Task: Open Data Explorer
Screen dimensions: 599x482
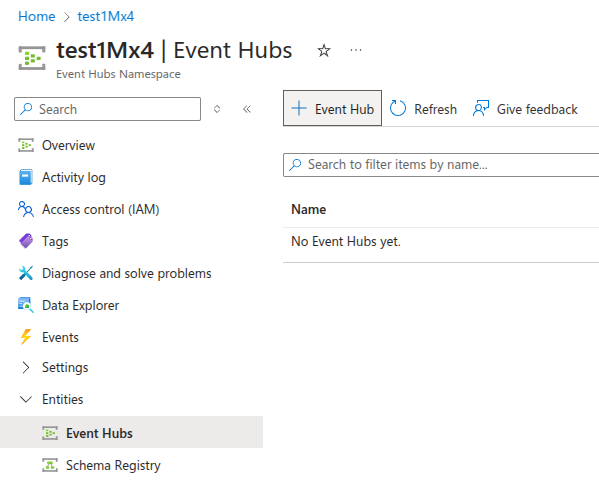Action: [80, 306]
